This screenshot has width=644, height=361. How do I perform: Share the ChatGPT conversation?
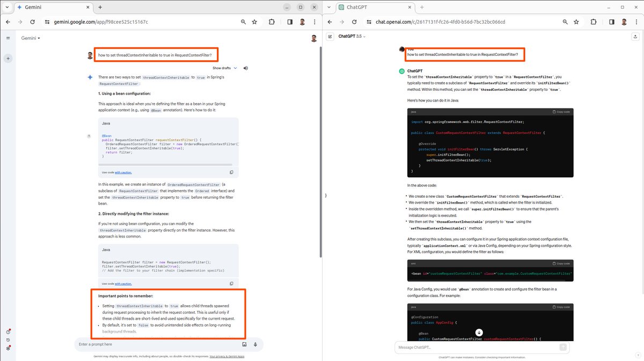(634, 37)
